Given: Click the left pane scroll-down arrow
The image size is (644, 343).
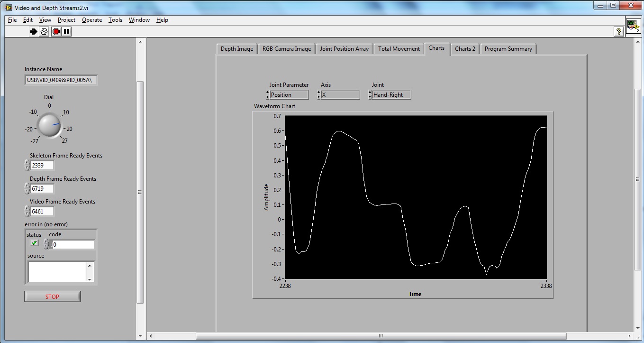Looking at the screenshot, I should click(x=140, y=336).
